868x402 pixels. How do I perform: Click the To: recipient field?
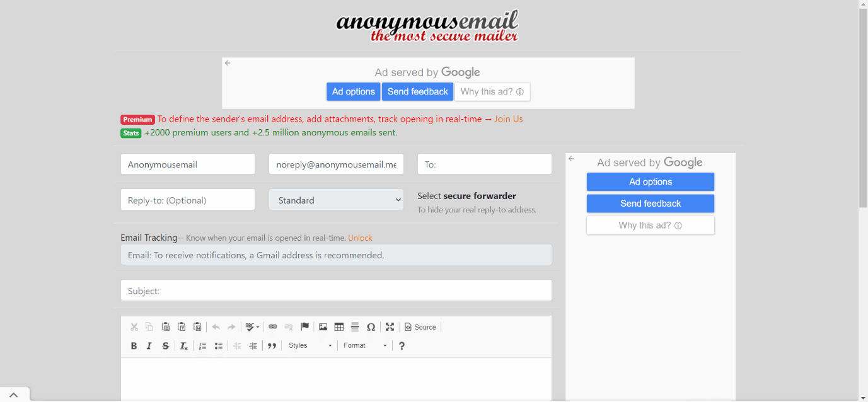pos(485,164)
